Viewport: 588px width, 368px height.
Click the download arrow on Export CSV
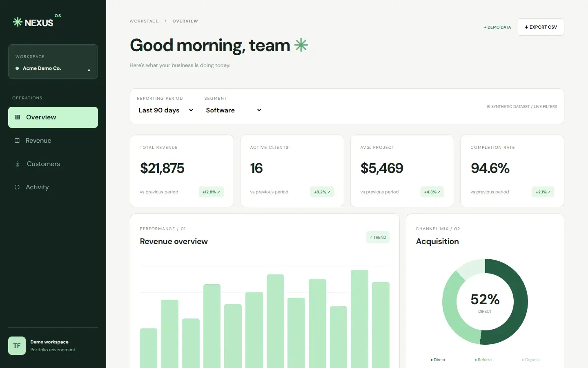point(526,27)
